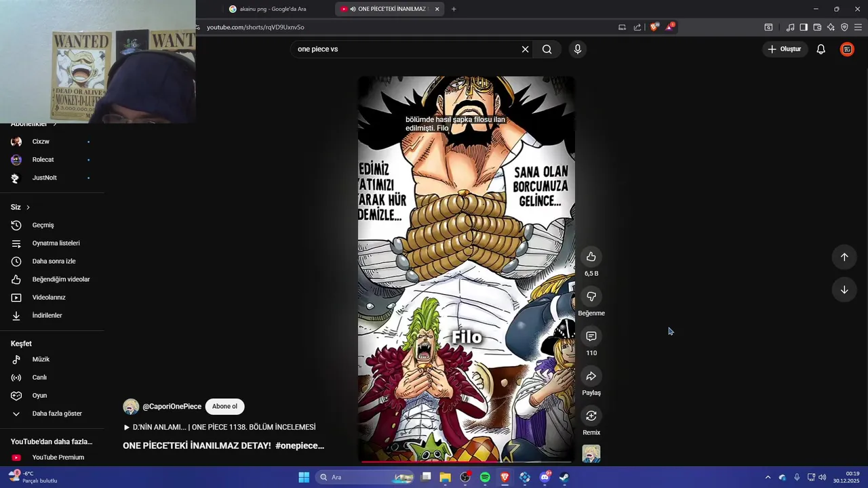The height and width of the screenshot is (488, 868).
Task: Open Steam from the taskbar
Action: [564, 477]
